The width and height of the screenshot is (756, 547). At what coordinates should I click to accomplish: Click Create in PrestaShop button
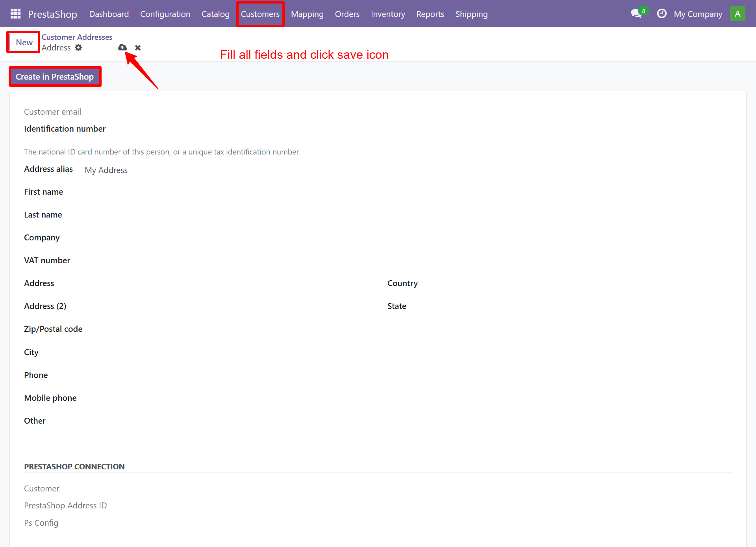click(55, 77)
